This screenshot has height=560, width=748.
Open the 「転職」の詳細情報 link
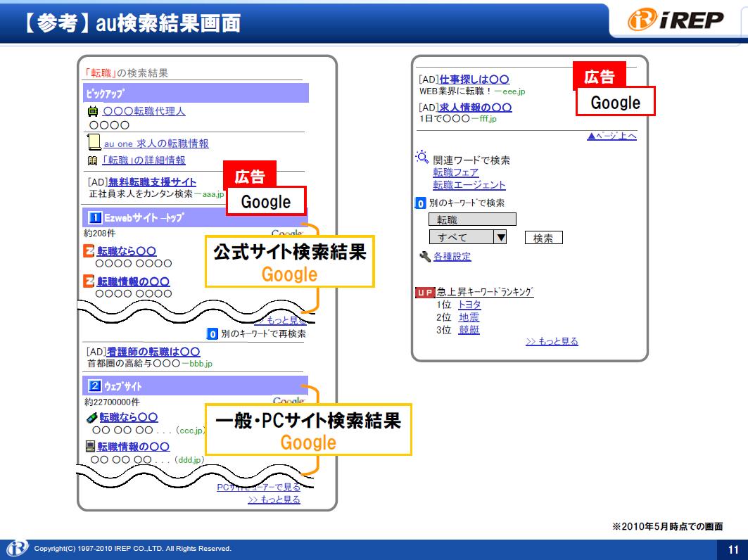(x=144, y=160)
